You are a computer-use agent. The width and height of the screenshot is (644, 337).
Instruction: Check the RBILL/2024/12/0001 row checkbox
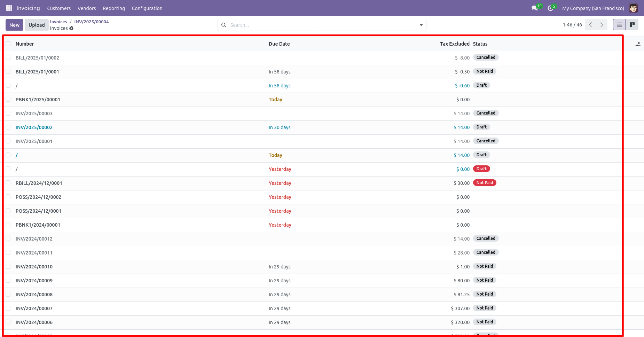8,183
